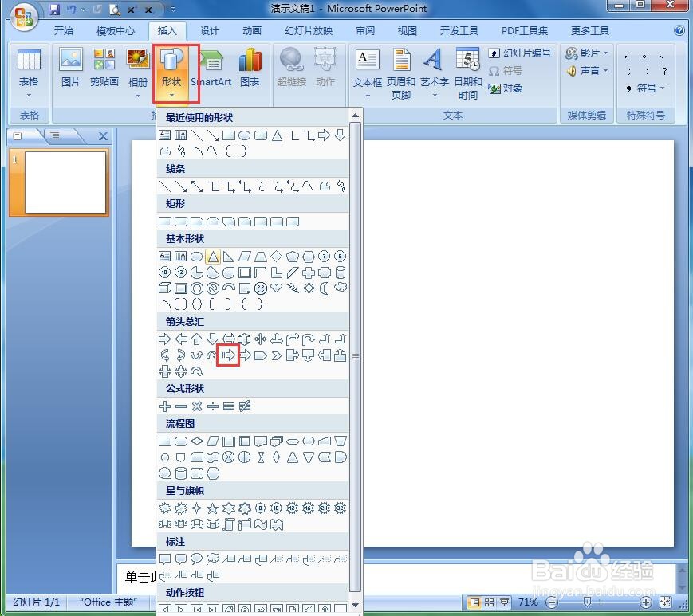This screenshot has height=616, width=693.
Task: Close the slides outline pane
Action: pos(103,136)
